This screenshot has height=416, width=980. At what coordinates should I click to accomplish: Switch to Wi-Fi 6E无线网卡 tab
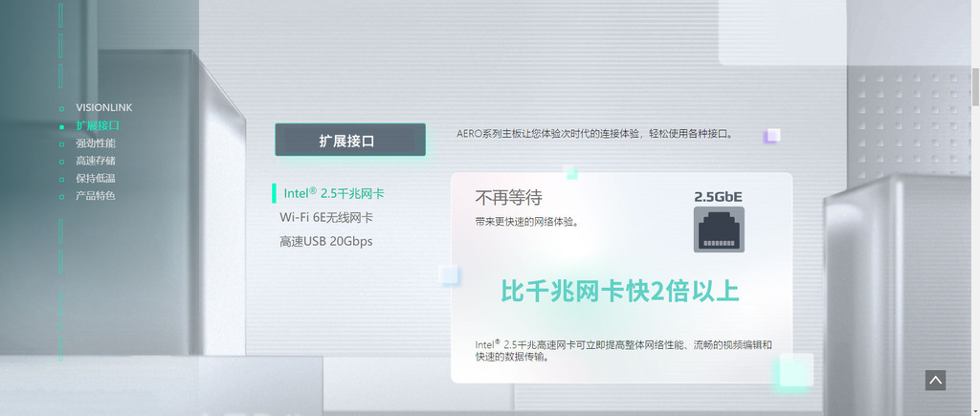point(326,217)
